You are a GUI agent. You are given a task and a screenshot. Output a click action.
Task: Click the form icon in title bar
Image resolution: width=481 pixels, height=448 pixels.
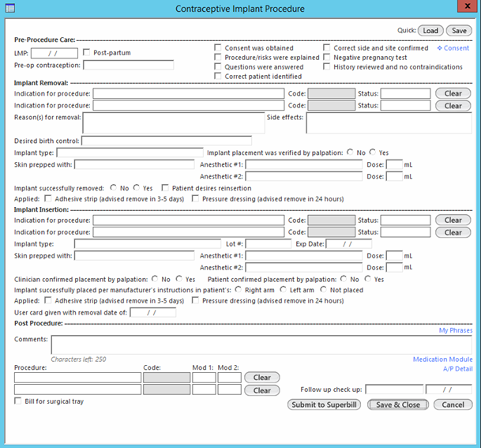(10, 8)
